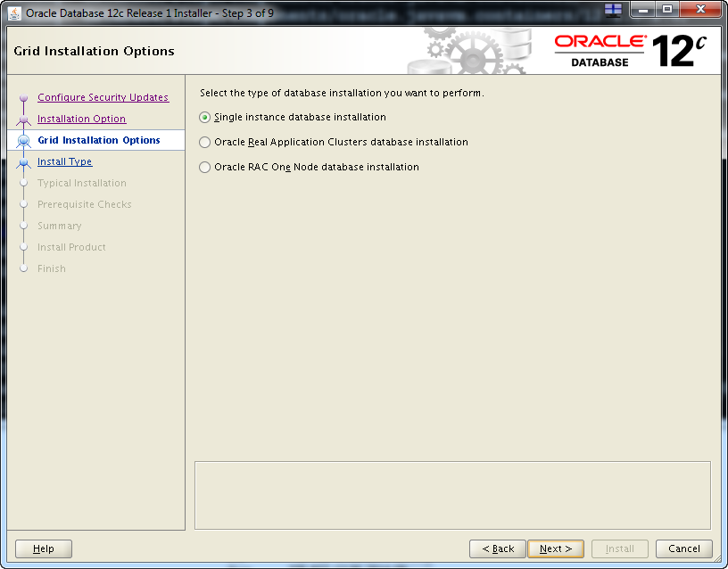The height and width of the screenshot is (569, 728).
Task: Click the Install Product step label
Action: pos(71,247)
